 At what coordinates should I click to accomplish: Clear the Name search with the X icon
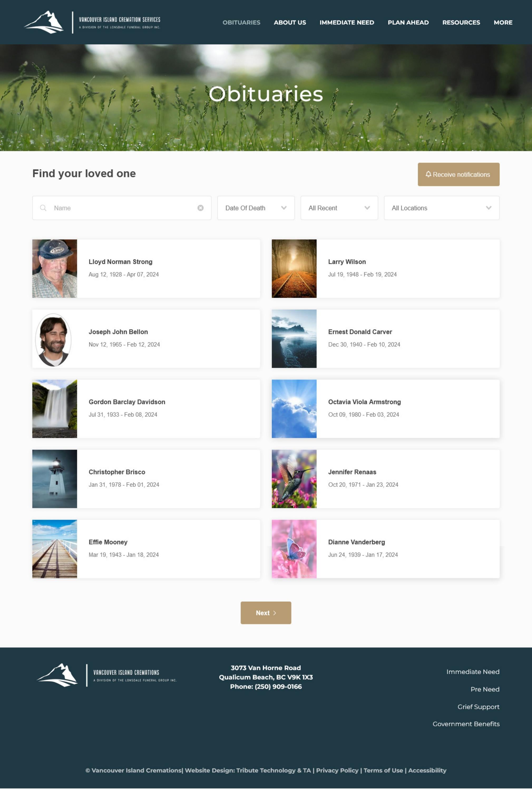201,208
